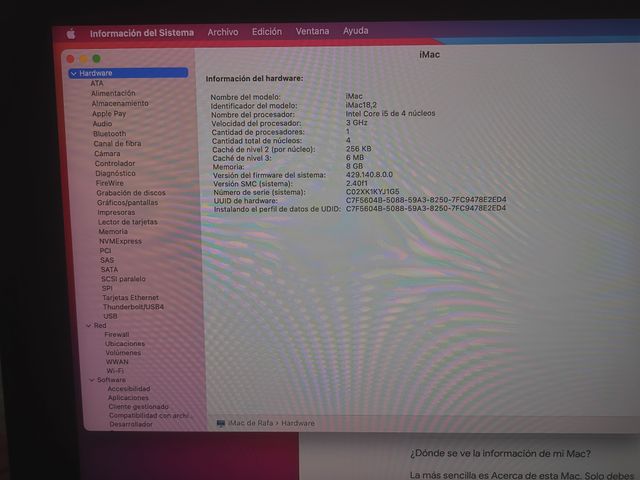Select Bluetooth in the sidebar
This screenshot has width=640, height=480.
(109, 133)
